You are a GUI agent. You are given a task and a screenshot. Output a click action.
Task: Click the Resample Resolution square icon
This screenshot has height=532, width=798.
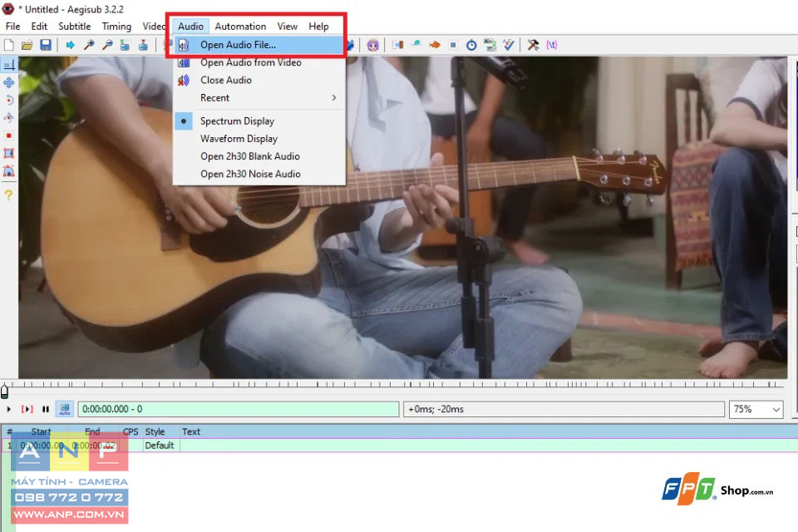453,46
